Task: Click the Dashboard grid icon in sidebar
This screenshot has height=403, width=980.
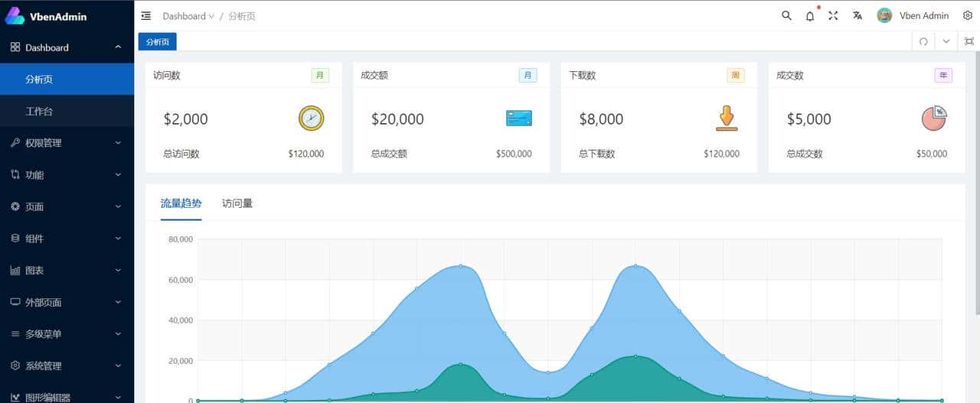Action: pyautogui.click(x=15, y=47)
